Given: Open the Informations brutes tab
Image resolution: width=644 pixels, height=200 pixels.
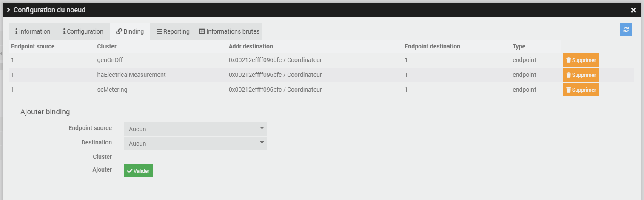Looking at the screenshot, I should (x=229, y=31).
